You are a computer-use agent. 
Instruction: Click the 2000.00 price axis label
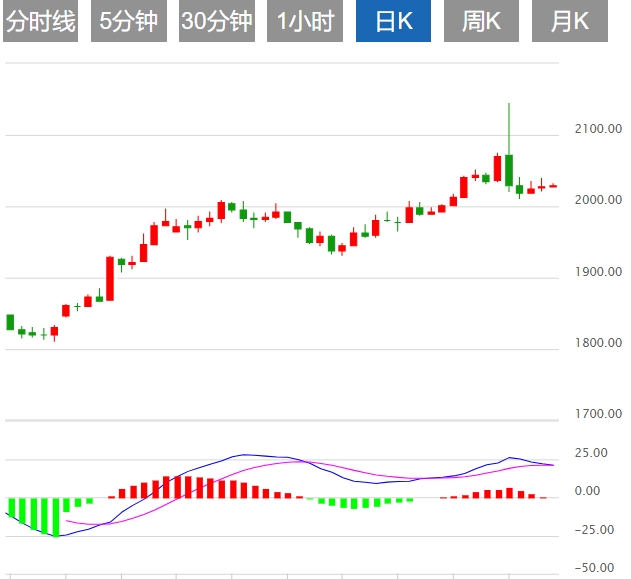point(598,200)
